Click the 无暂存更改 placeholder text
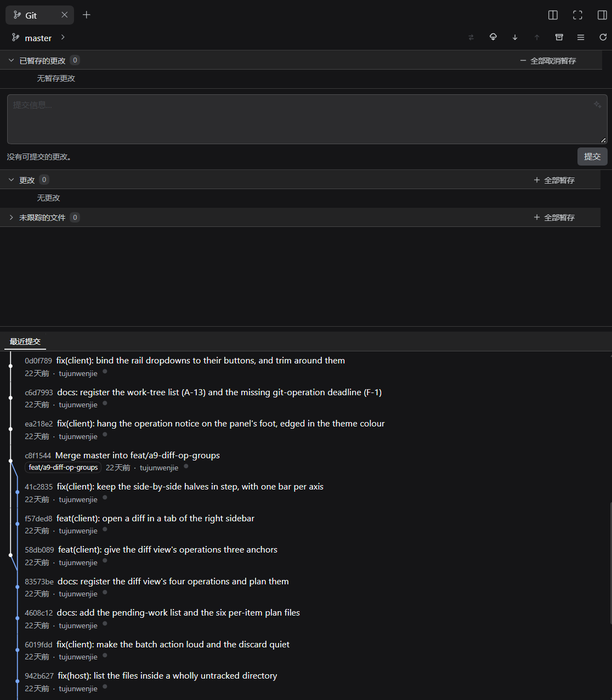Viewport: 612px width, 700px height. 56,78
